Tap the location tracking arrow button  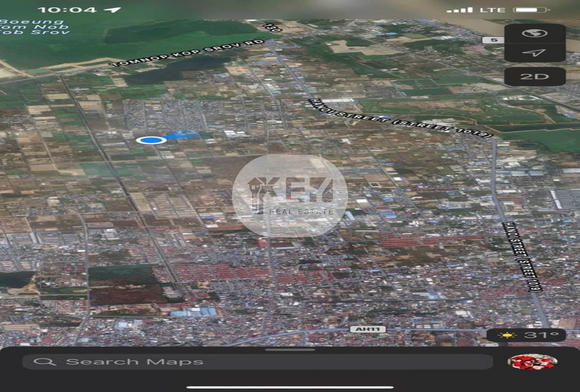click(534, 53)
